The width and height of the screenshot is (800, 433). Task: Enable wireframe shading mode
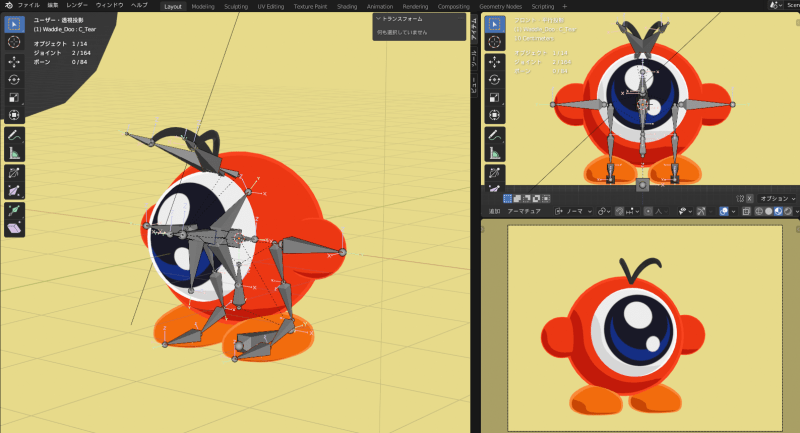(x=759, y=211)
